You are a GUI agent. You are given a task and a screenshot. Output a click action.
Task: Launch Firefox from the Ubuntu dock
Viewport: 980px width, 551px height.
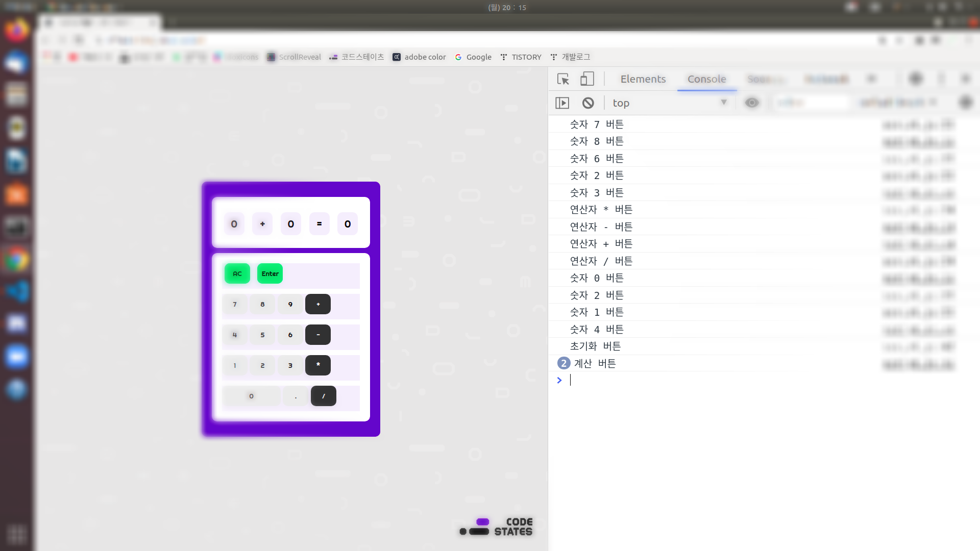(16, 30)
